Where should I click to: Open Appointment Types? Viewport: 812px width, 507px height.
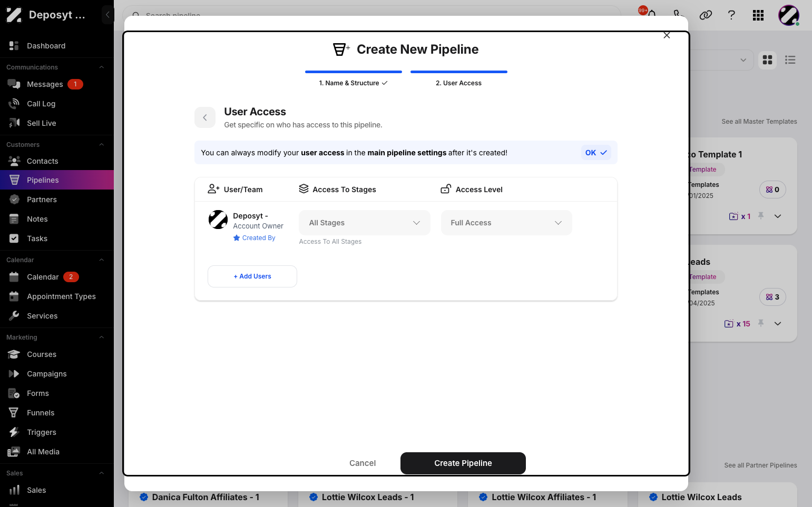coord(57,296)
